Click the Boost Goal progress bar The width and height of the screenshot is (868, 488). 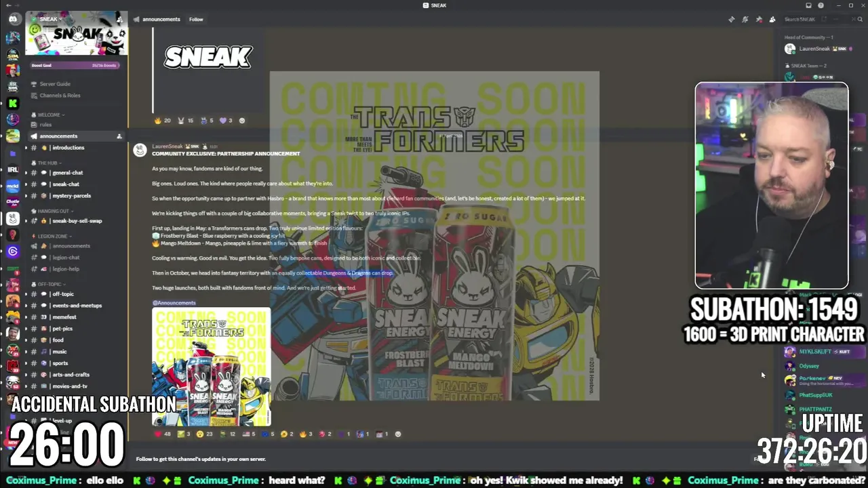[75, 65]
